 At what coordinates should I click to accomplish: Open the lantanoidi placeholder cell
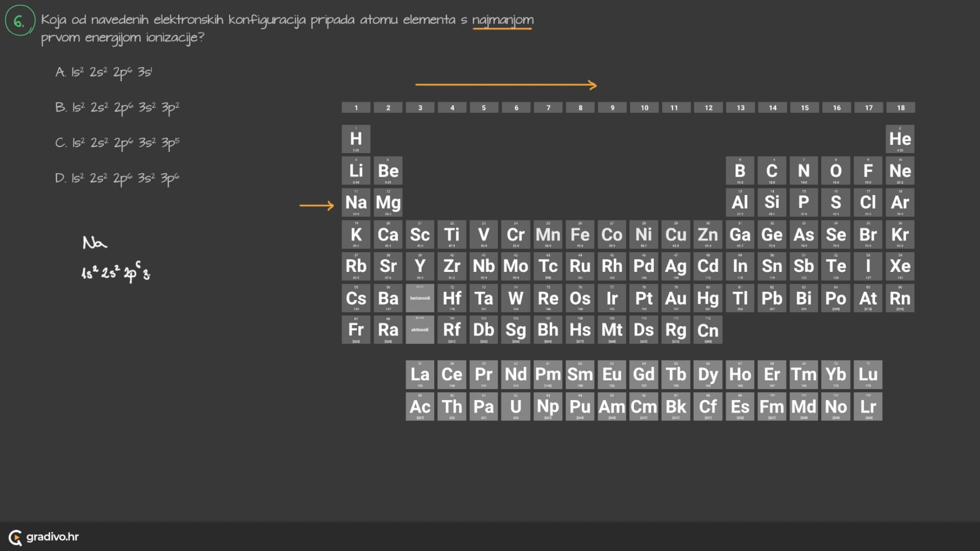420,298
